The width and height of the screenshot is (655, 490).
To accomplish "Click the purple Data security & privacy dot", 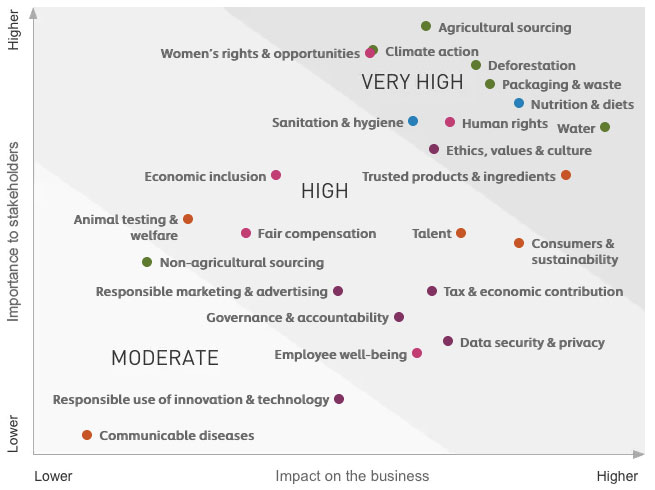I will (x=448, y=341).
